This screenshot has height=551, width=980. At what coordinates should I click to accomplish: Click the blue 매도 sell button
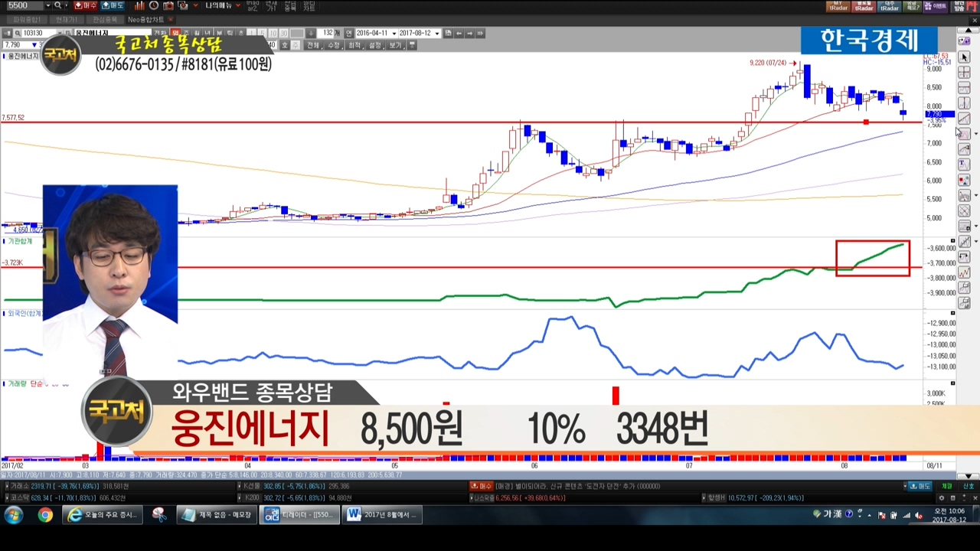(113, 5)
